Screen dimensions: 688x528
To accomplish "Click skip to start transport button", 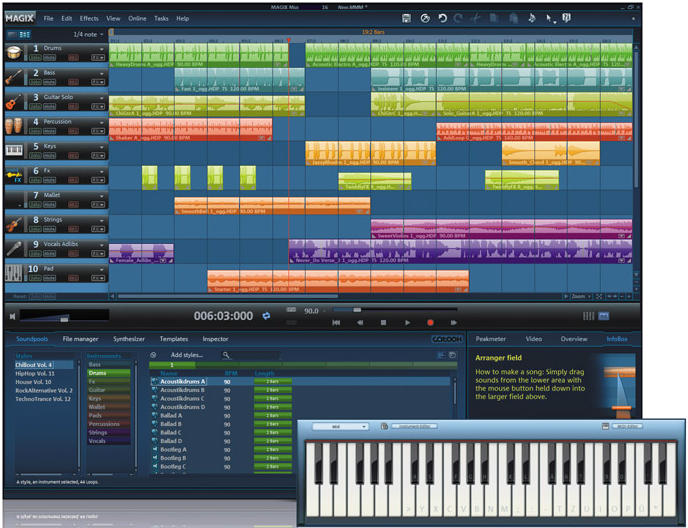I will point(336,323).
